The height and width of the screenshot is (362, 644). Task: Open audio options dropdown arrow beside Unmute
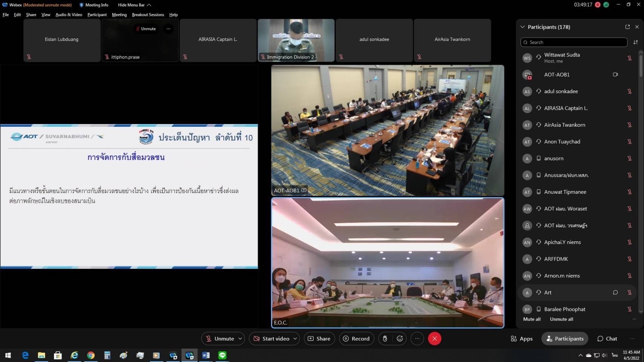pos(240,339)
